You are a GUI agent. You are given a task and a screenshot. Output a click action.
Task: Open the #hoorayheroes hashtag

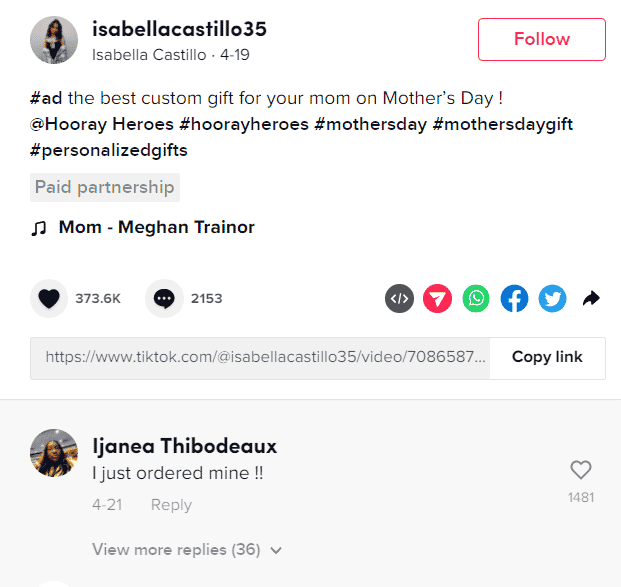coord(244,124)
